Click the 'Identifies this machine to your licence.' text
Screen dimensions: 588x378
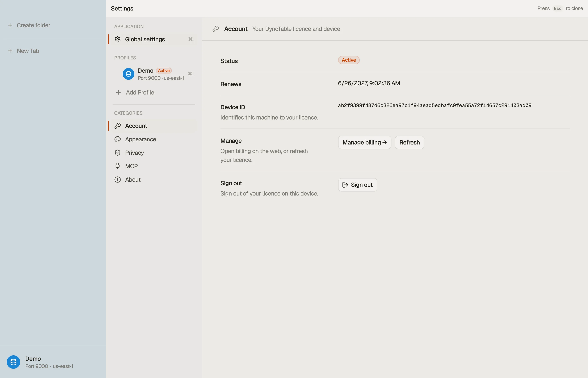point(269,118)
